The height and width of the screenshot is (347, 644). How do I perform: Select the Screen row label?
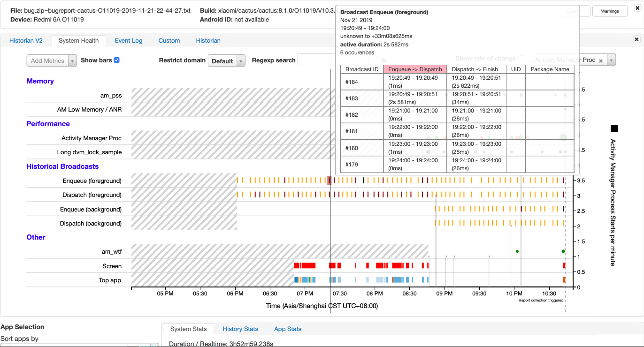[112, 266]
